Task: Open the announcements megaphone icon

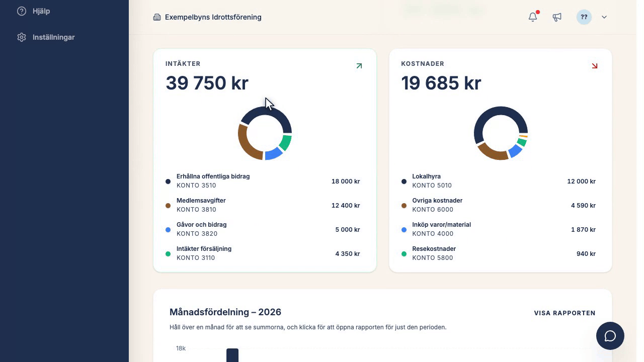Action: [557, 17]
